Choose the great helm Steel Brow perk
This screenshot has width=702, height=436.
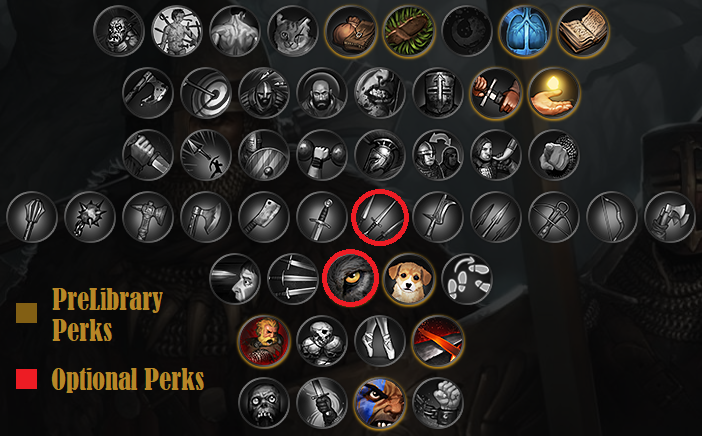pos(438,93)
